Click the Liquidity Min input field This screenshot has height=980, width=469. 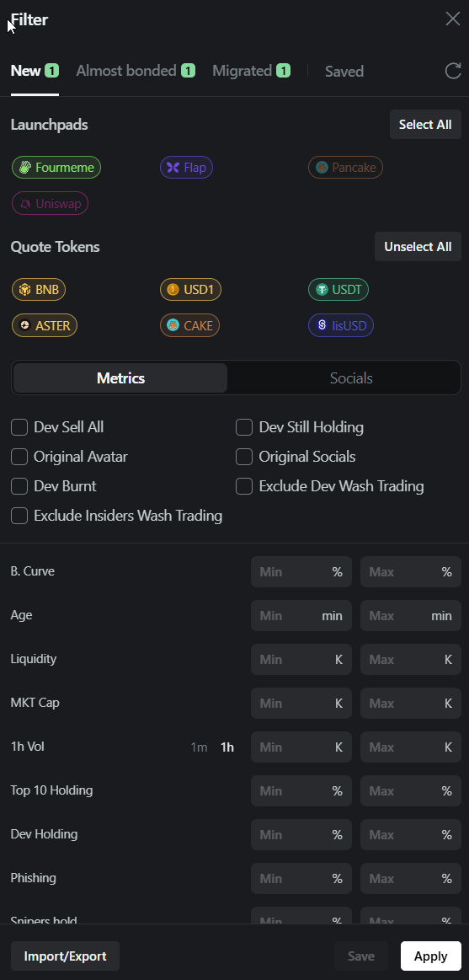301,660
